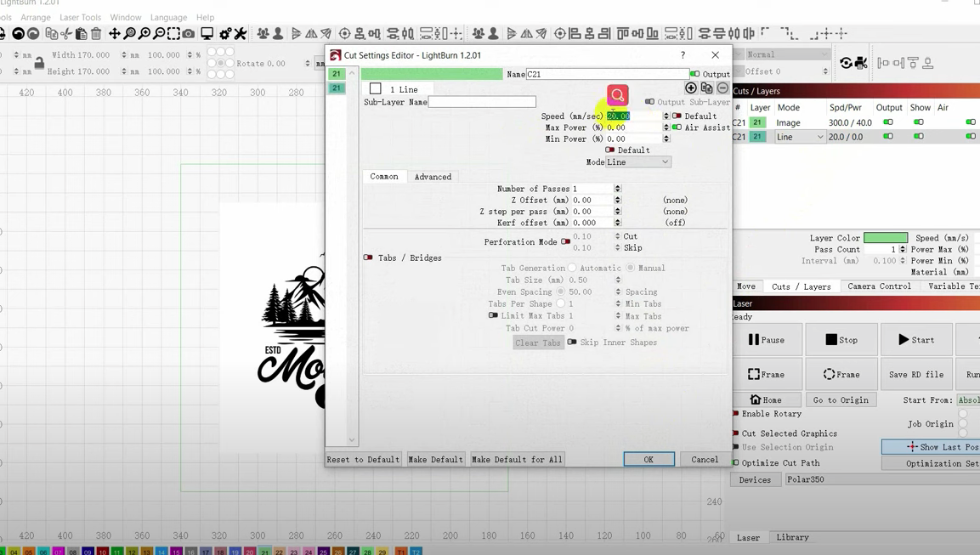
Task: Click the help question mark in editor title
Action: (683, 55)
